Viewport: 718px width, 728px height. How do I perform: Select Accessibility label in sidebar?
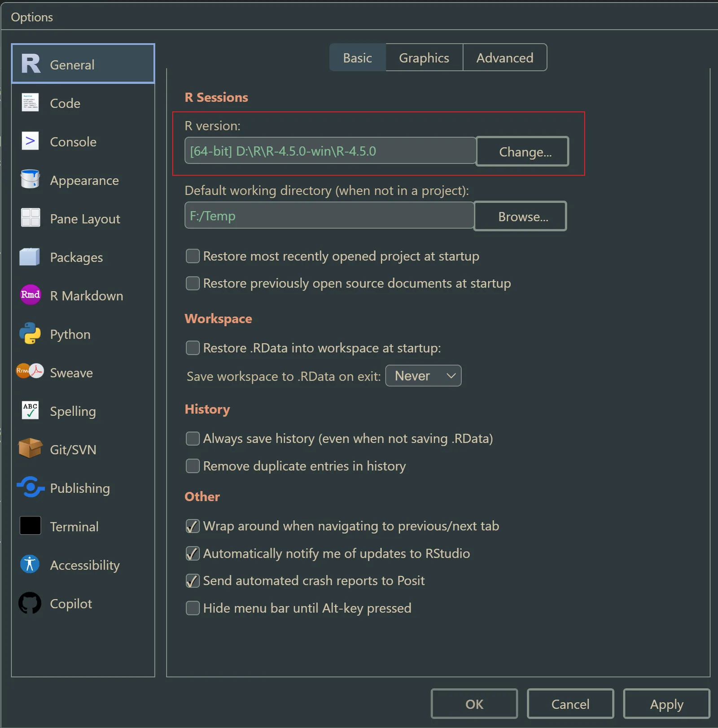85,566
